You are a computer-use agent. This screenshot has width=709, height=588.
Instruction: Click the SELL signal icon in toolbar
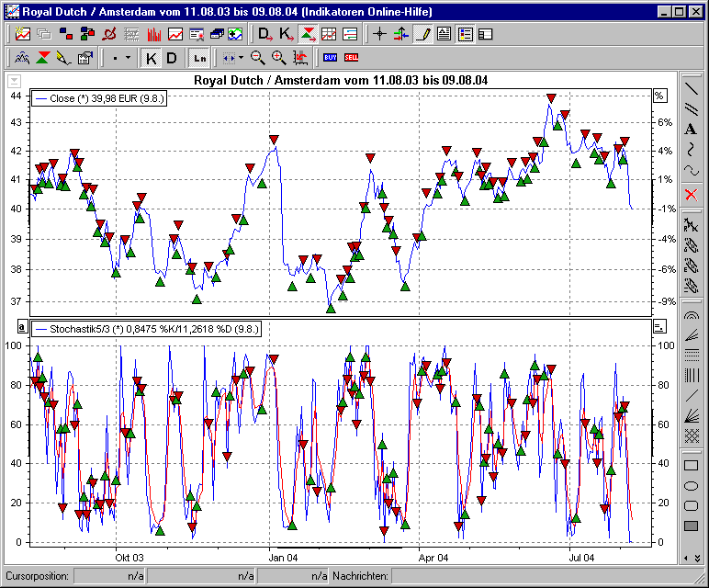click(351, 58)
